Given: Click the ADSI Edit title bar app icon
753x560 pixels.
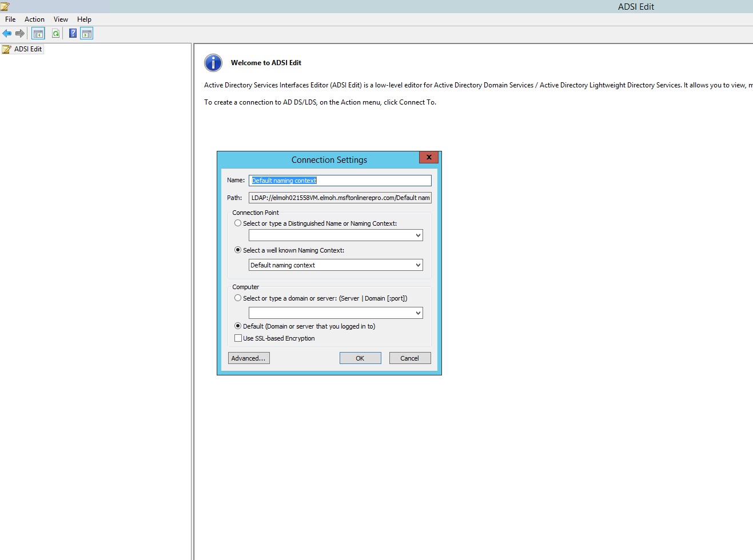Looking at the screenshot, I should coord(5,6).
